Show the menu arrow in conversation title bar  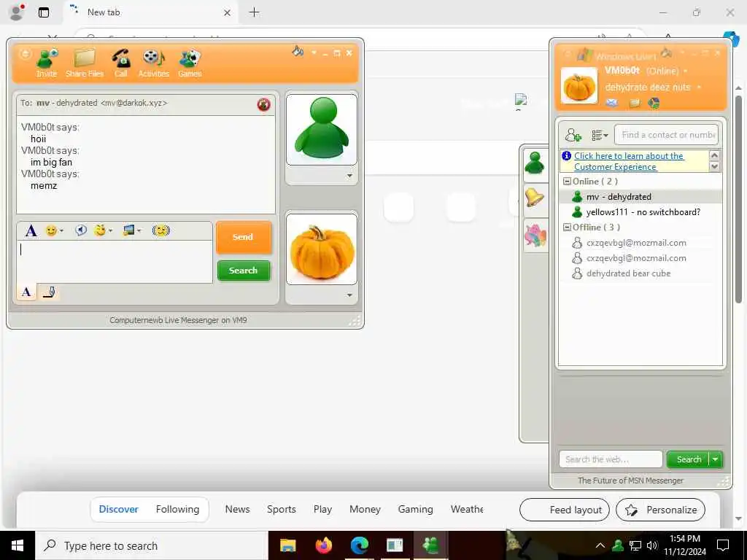coord(314,52)
